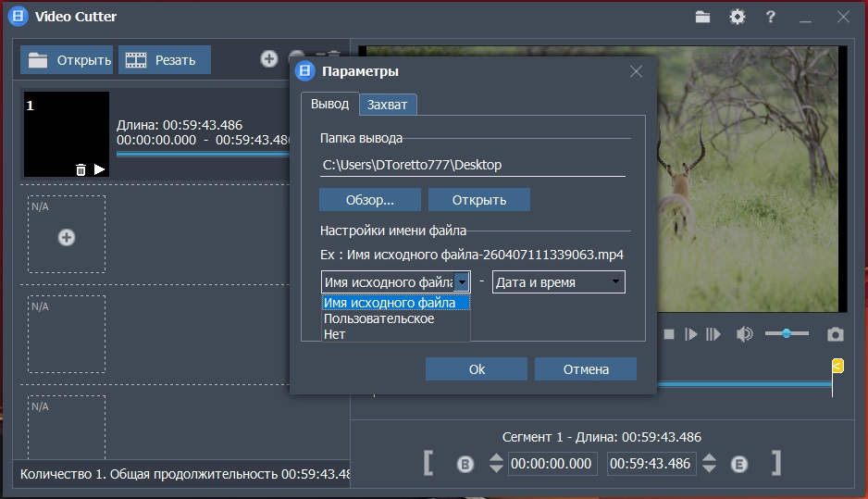Image resolution: width=868 pixels, height=499 pixels.
Task: Take a snapshot with camera icon
Action: coord(836,334)
